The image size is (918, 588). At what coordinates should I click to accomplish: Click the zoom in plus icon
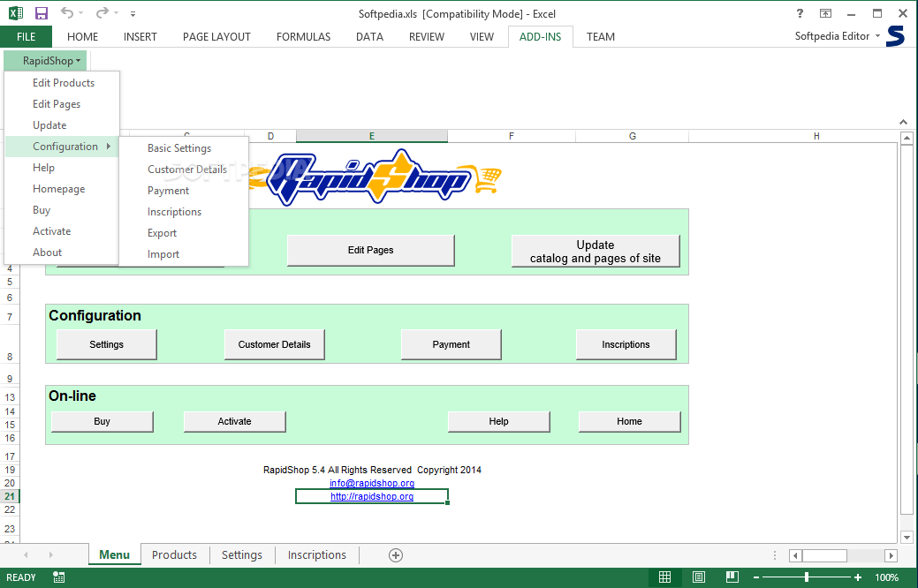point(858,577)
